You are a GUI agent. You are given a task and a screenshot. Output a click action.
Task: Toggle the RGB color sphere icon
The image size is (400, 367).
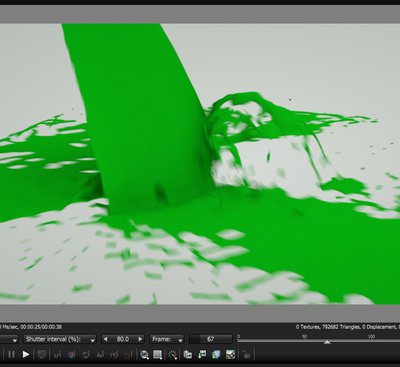click(71, 355)
